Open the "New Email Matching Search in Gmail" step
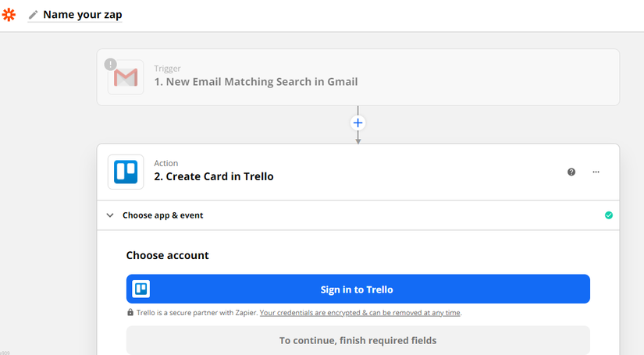The width and height of the screenshot is (644, 355). [256, 81]
